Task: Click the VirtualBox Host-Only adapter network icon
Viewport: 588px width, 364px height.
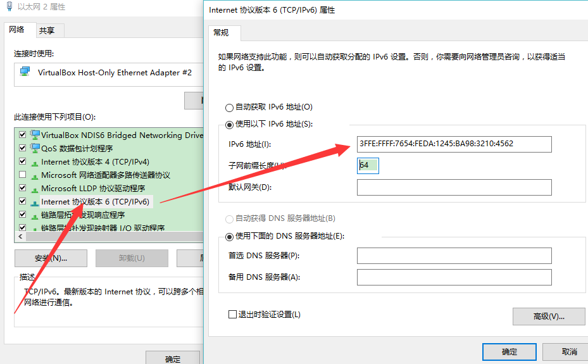Action: coord(25,72)
